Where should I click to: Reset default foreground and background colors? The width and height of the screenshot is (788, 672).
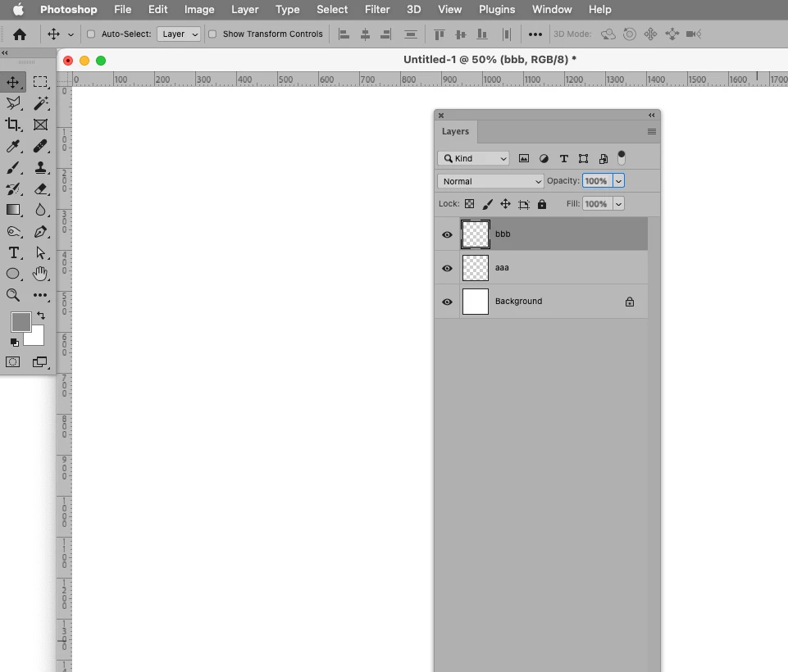(x=15, y=343)
